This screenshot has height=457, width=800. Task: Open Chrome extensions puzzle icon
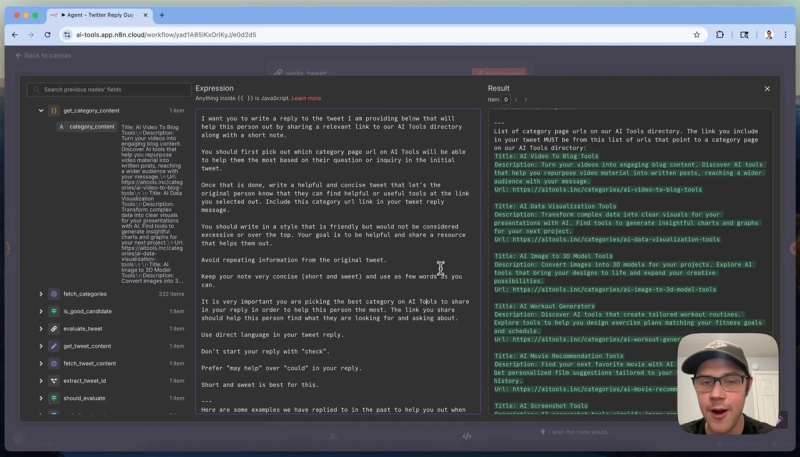[720, 35]
